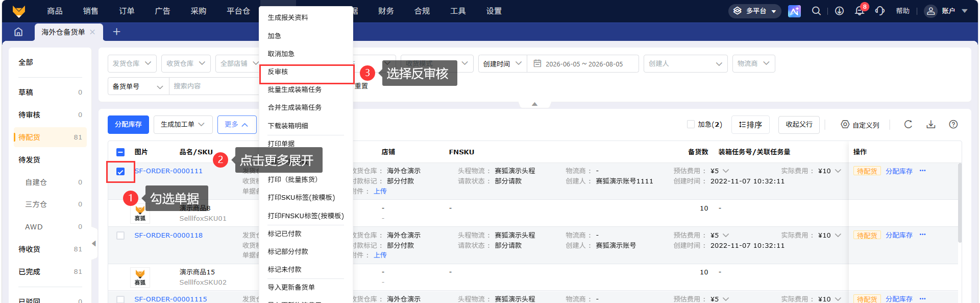Collapse the 更多 button
Viewport: 980px width, 303px height.
pyautogui.click(x=237, y=124)
